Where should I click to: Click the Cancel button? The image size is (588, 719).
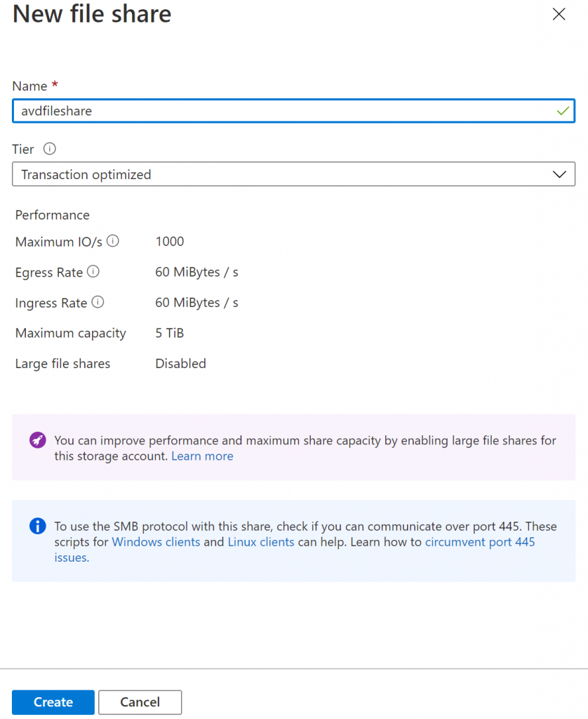[140, 702]
